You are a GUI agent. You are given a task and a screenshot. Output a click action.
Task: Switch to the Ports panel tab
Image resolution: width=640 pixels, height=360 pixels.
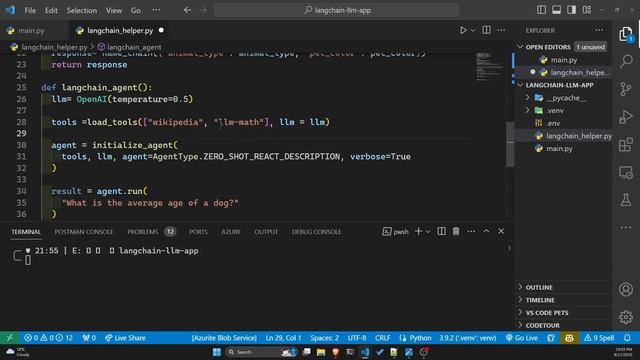pyautogui.click(x=198, y=232)
